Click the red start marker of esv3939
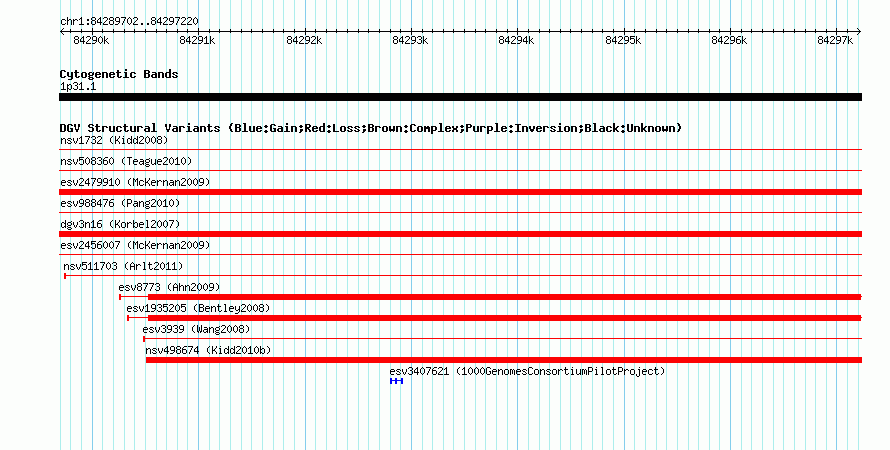The image size is (890, 450). (x=144, y=339)
